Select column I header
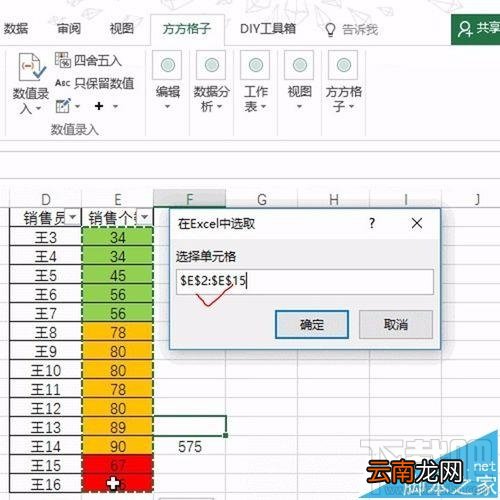The height and width of the screenshot is (500, 500). 406,199
